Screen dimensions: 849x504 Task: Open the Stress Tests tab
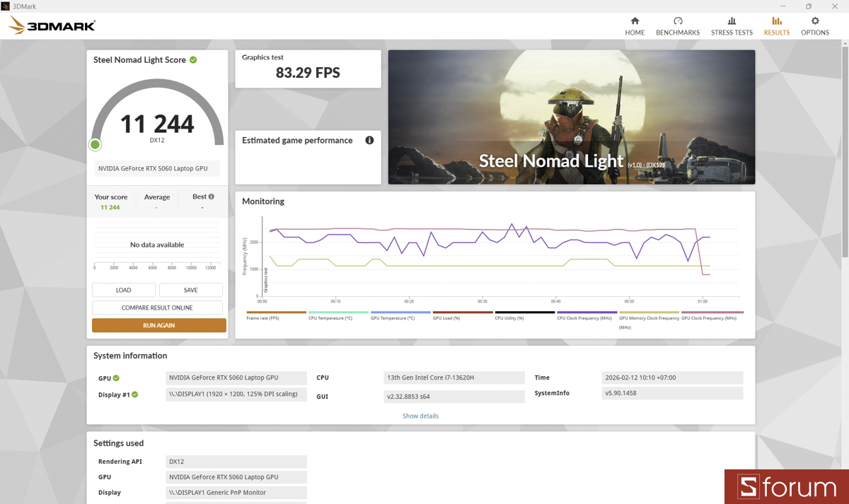[x=732, y=25]
